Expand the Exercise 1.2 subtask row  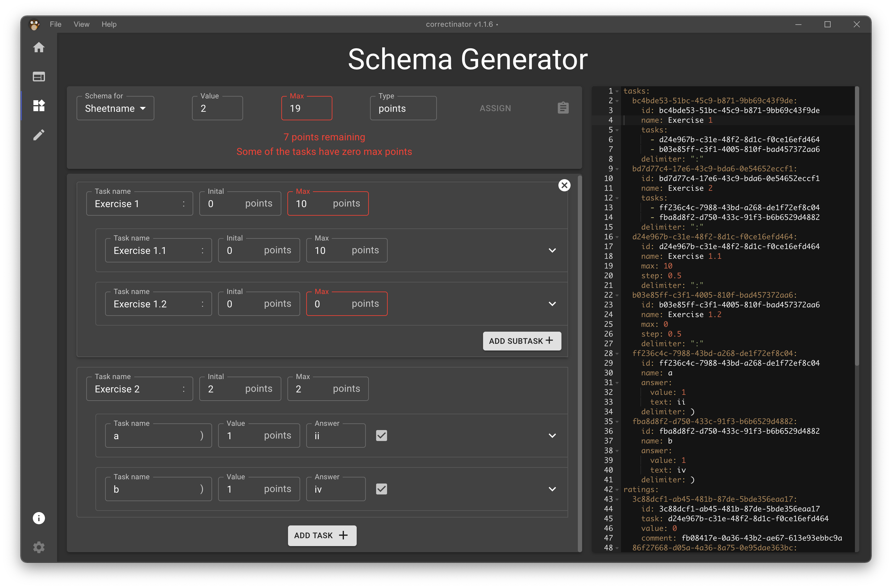(552, 303)
